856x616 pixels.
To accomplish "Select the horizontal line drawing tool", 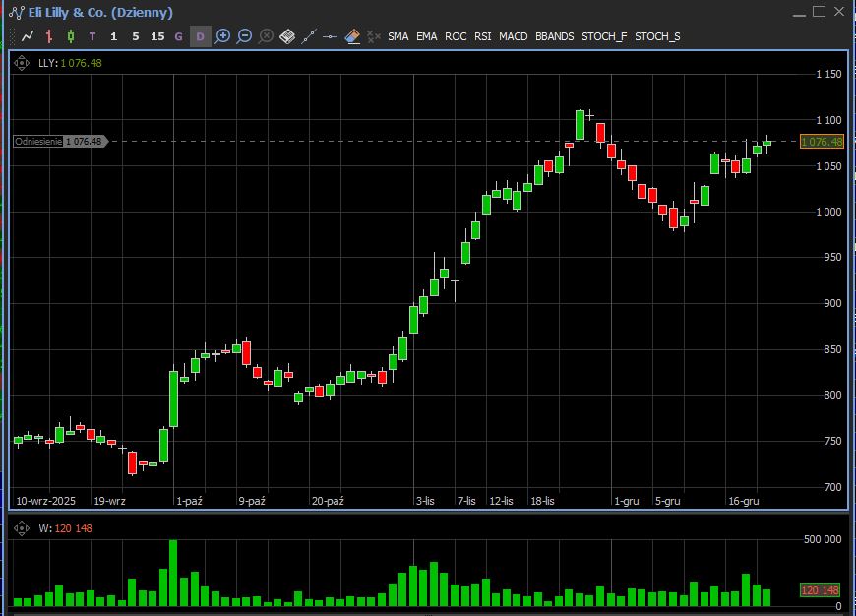I will click(331, 36).
